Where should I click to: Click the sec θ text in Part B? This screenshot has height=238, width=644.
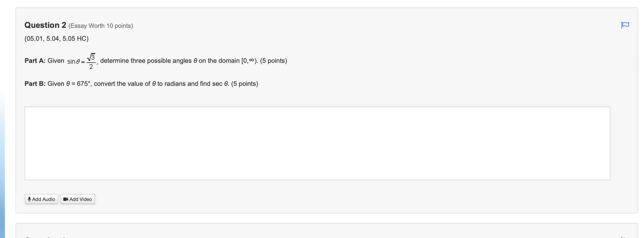pos(221,84)
